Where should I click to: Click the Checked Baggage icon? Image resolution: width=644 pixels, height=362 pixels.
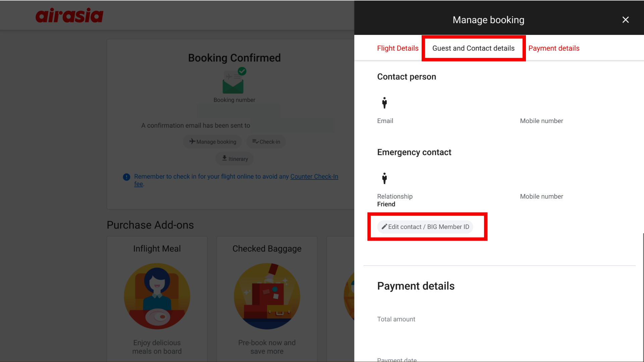tap(267, 296)
